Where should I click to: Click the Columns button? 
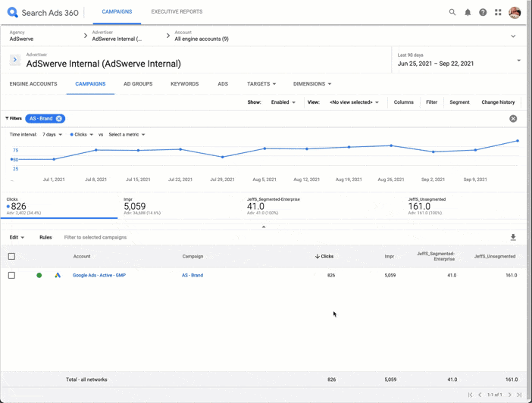coord(403,102)
